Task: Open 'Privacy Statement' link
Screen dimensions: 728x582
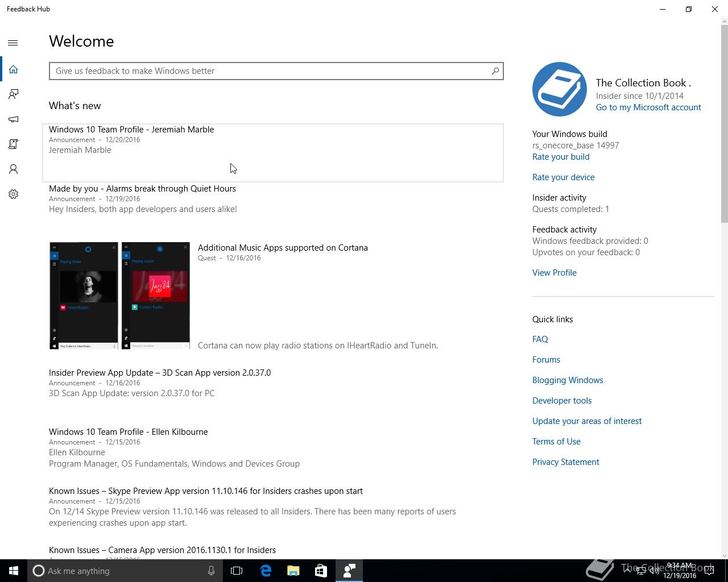Action: tap(566, 462)
